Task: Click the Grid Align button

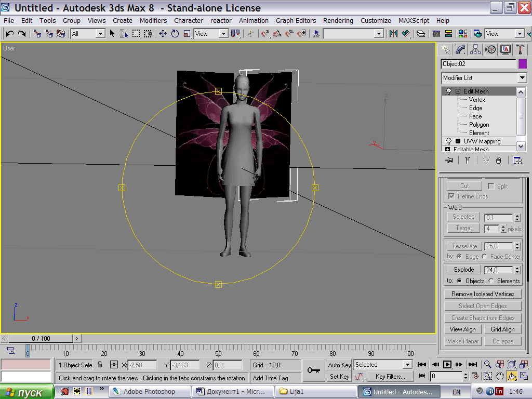Action: [x=503, y=329]
